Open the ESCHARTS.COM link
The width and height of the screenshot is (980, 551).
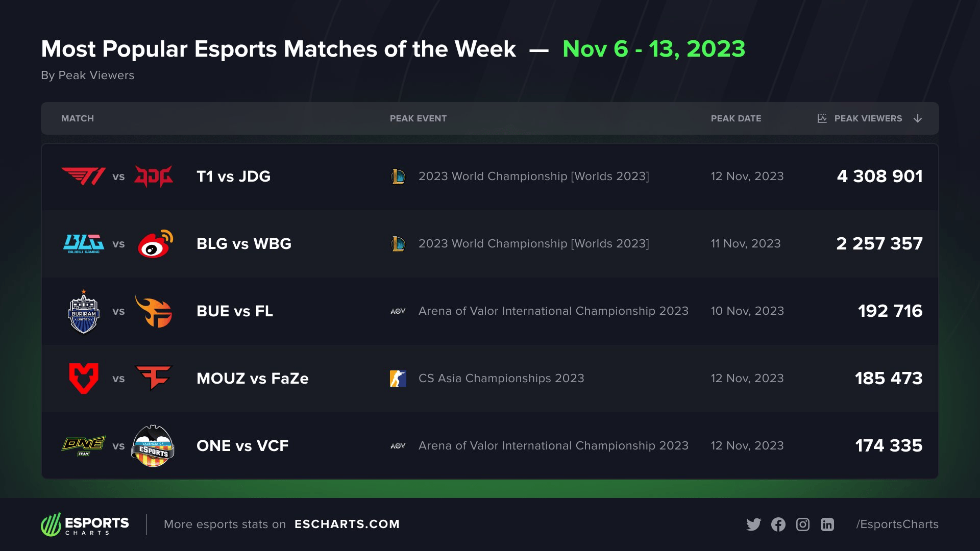point(347,524)
